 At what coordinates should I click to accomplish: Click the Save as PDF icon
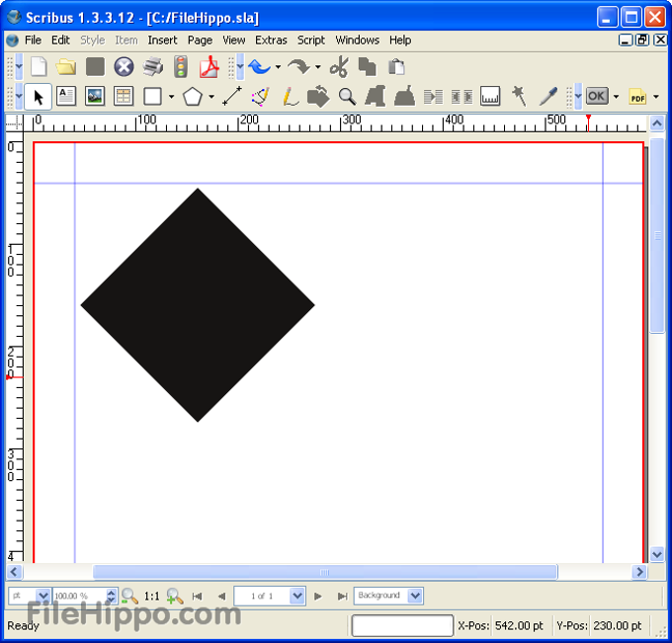(x=209, y=67)
